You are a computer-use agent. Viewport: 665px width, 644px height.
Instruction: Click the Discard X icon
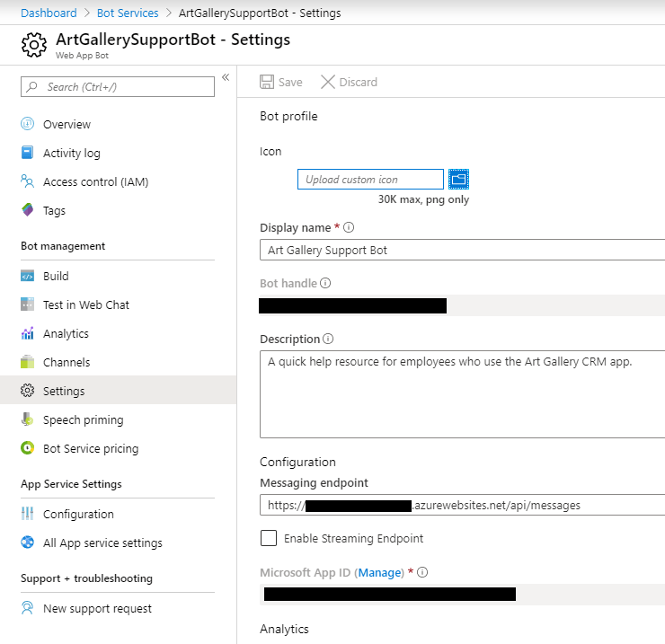tap(328, 82)
